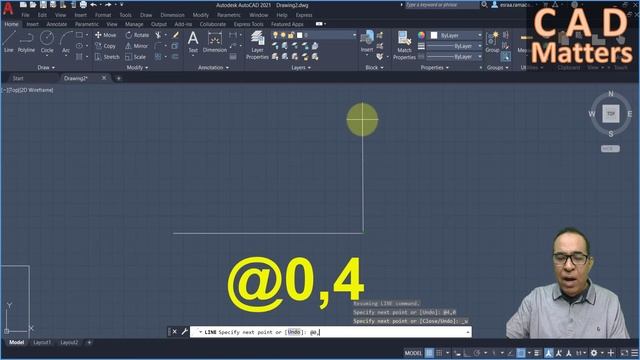Click the Customize wrench icon in command line
Screen dimensions: 640x360
click(x=184, y=332)
